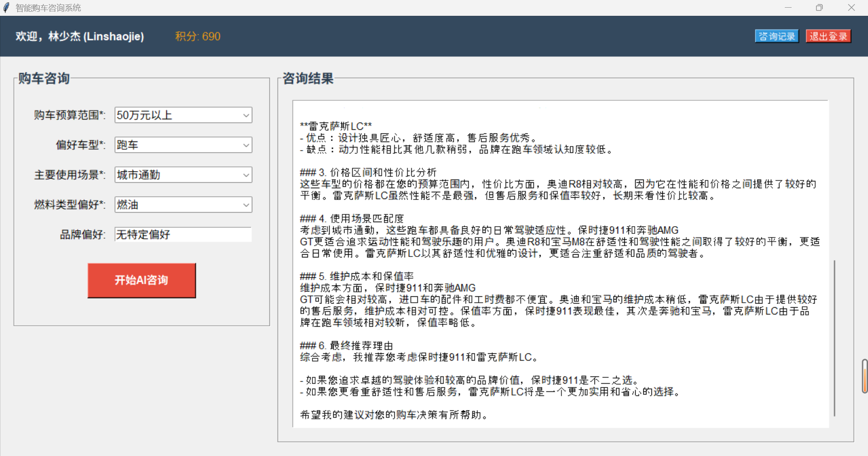Start the AI consultation with 开始AI咨询
868x456 pixels.
click(142, 280)
